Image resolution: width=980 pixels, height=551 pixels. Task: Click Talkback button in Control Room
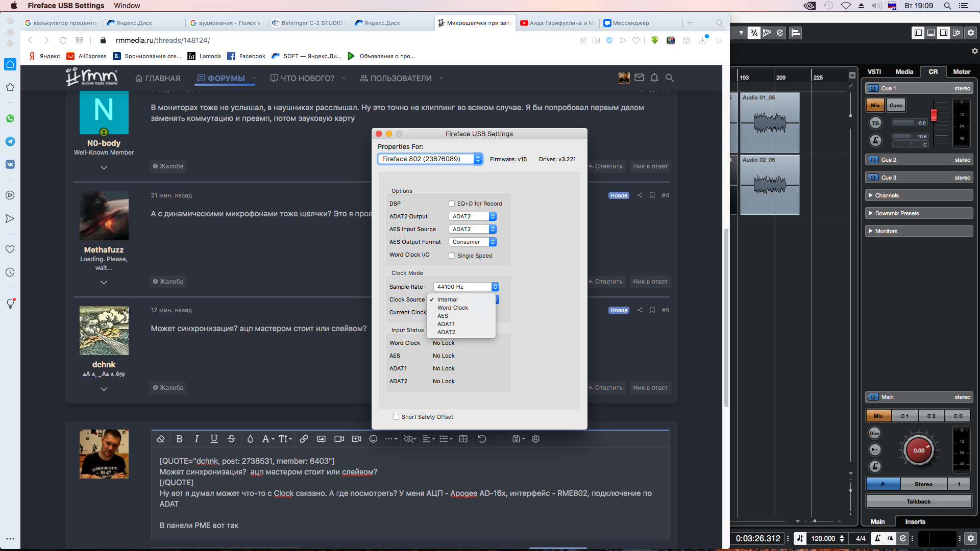tap(919, 502)
